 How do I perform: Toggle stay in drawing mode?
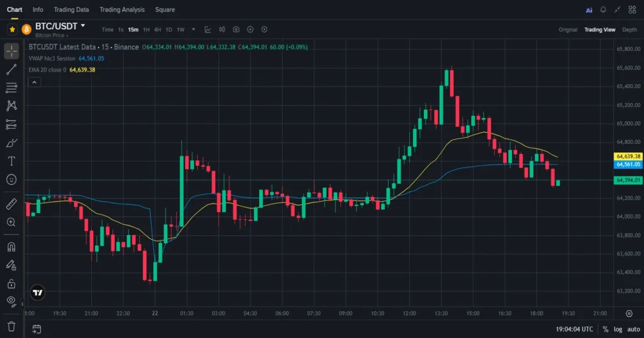coord(11,265)
